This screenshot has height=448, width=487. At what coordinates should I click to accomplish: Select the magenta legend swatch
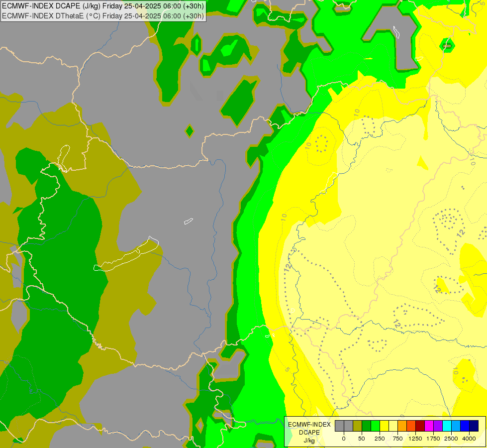429,426
